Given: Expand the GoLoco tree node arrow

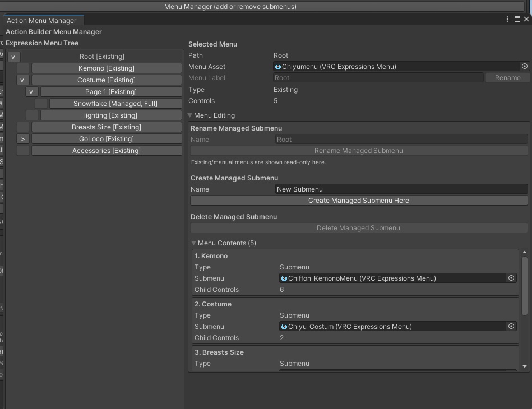Looking at the screenshot, I should tap(22, 139).
